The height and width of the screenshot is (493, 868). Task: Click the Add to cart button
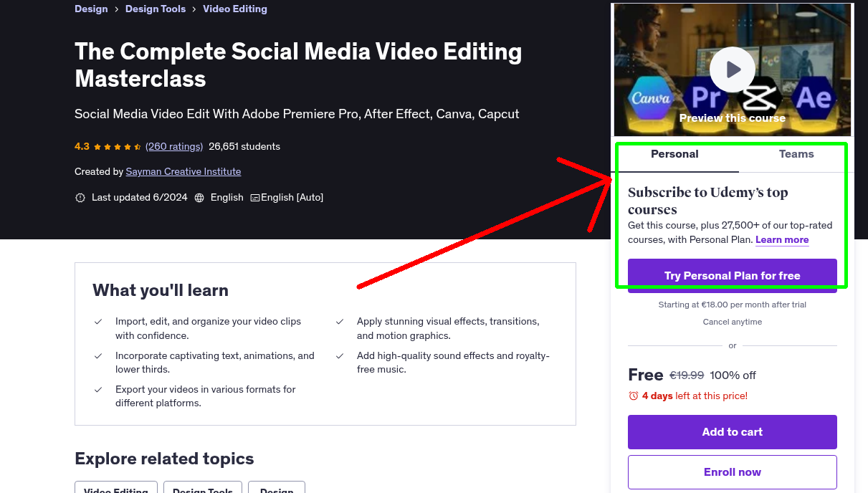coord(733,432)
